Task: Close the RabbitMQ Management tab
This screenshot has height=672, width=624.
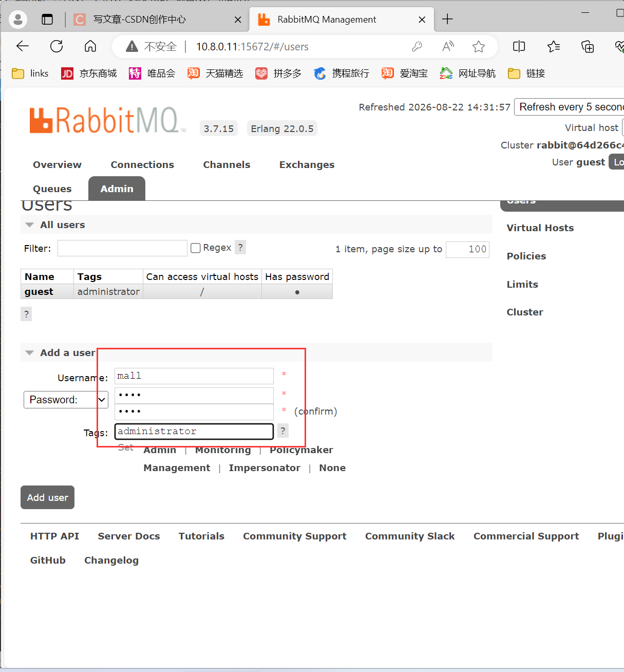Action: coord(422,20)
